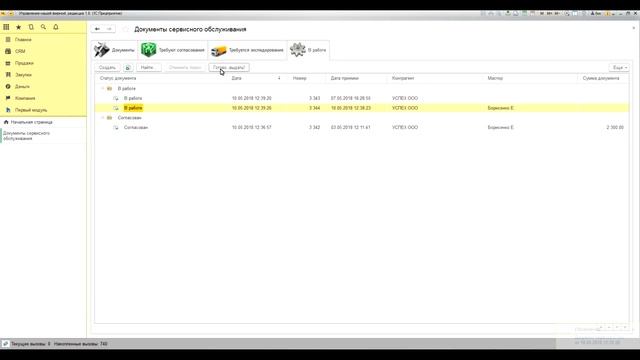Sort by Статус документа column header
Image resolution: width=640 pixels, height=360 pixels.
pos(118,78)
